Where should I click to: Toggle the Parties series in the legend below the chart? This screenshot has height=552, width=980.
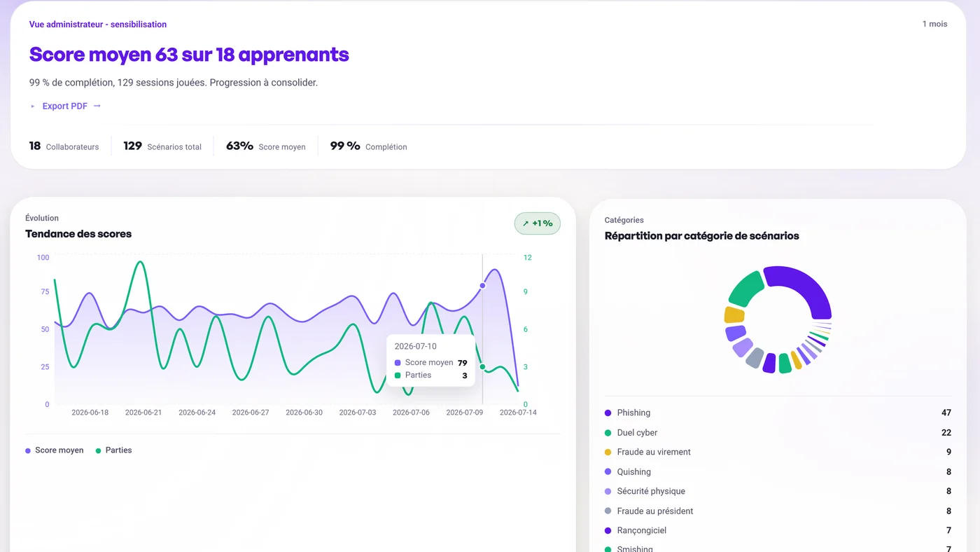pos(113,450)
